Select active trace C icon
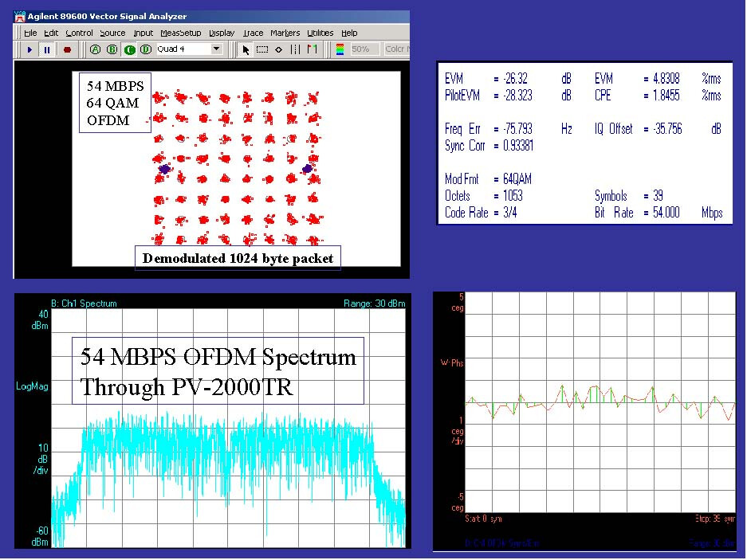747x560 pixels. tap(129, 49)
